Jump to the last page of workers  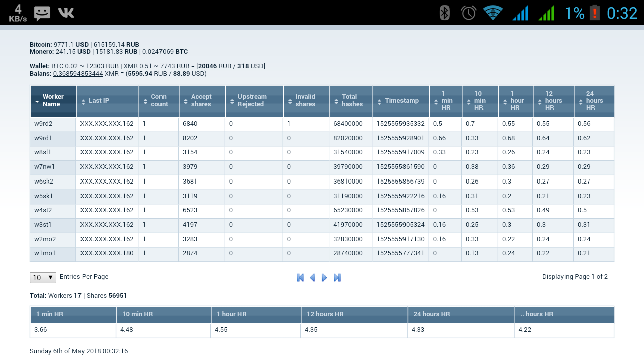337,277
